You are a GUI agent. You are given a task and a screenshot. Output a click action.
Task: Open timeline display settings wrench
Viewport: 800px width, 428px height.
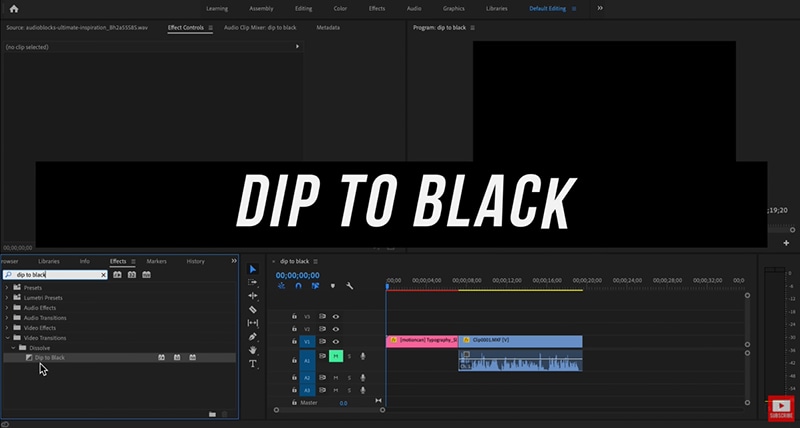coord(349,286)
